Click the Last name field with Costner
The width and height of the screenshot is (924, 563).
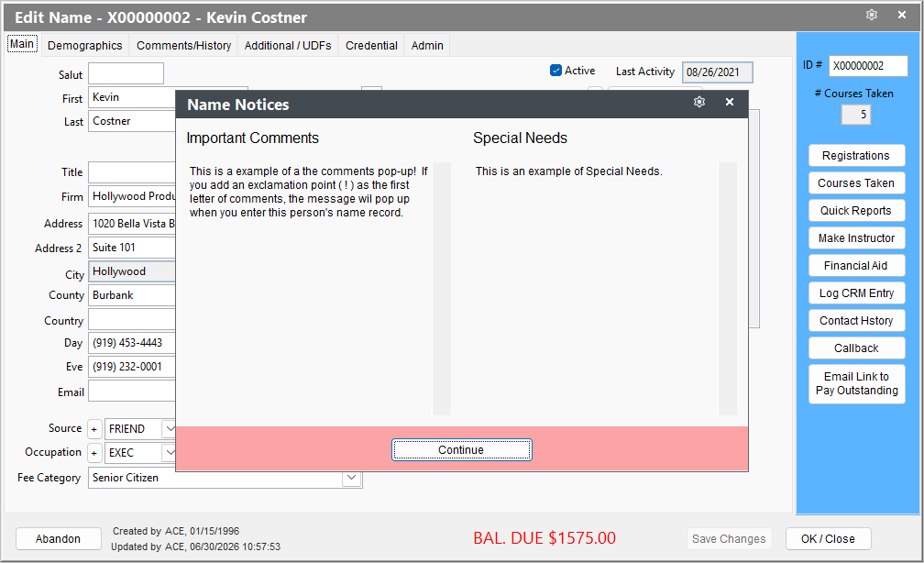pos(132,121)
